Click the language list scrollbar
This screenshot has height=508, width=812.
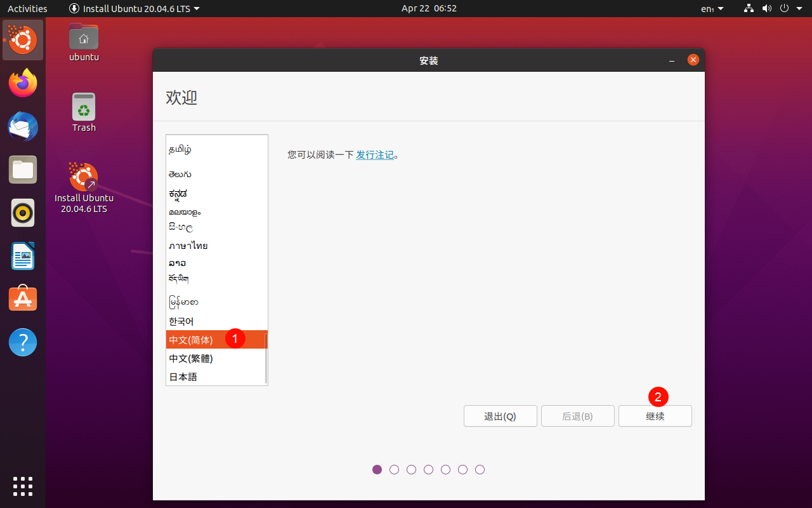[266, 358]
